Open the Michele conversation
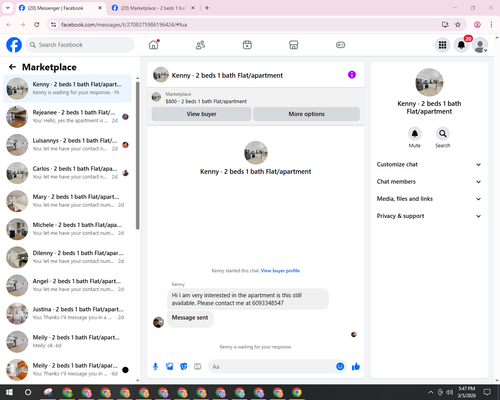This screenshot has width=500, height=400. pos(67,229)
